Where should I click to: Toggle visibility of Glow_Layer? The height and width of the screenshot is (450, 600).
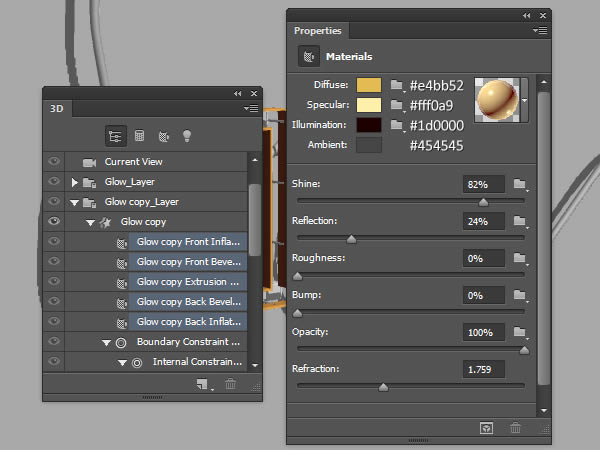(54, 181)
